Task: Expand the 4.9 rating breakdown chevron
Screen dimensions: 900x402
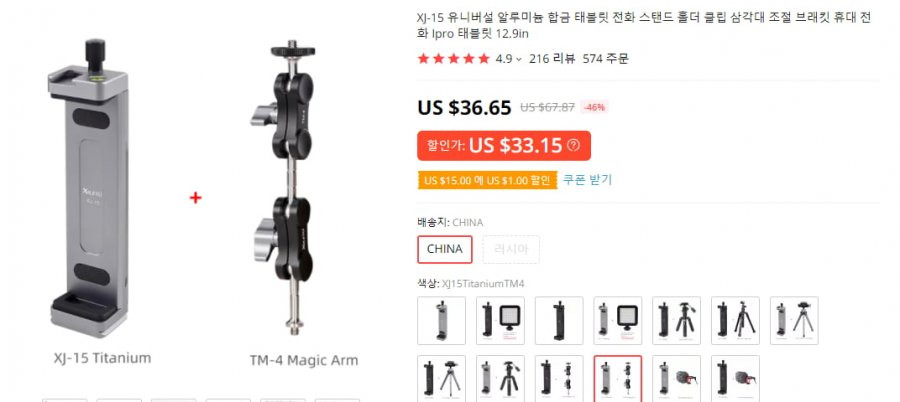Action: pos(519,59)
